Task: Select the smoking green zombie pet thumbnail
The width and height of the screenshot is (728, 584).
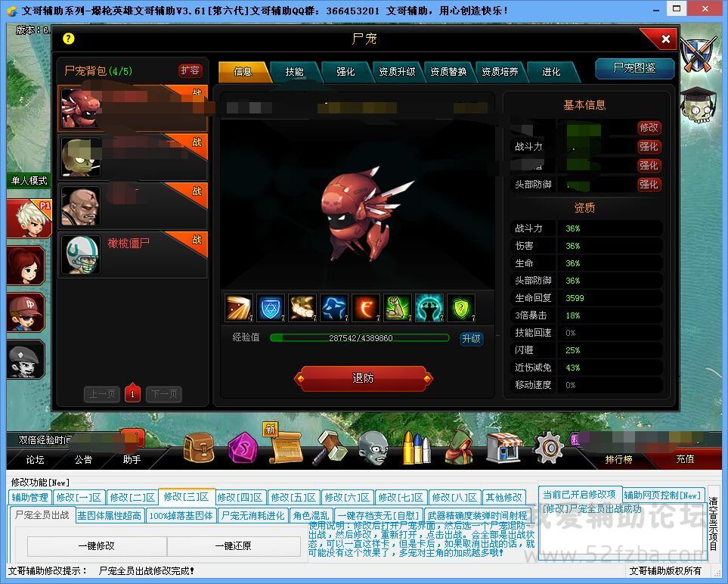Action: click(81, 157)
